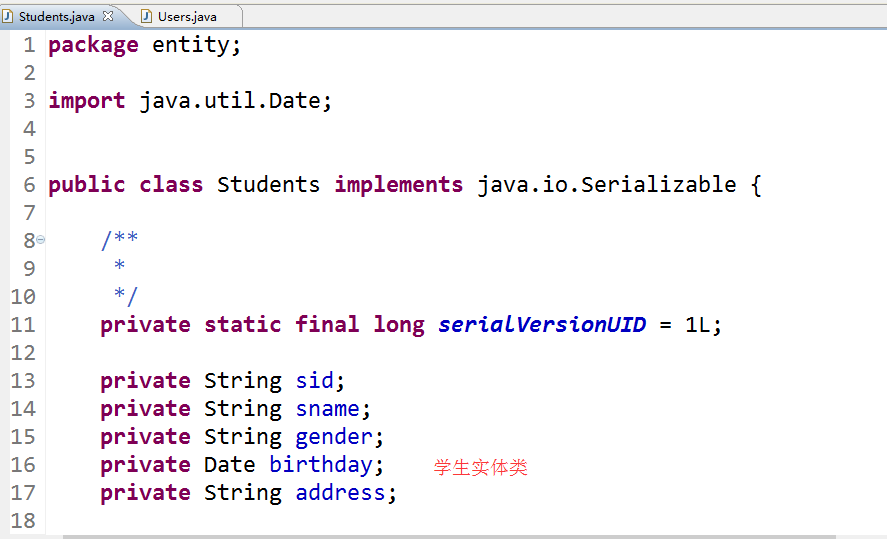Click line number 11 in the gutter
This screenshot has height=539, width=887.
tap(23, 325)
